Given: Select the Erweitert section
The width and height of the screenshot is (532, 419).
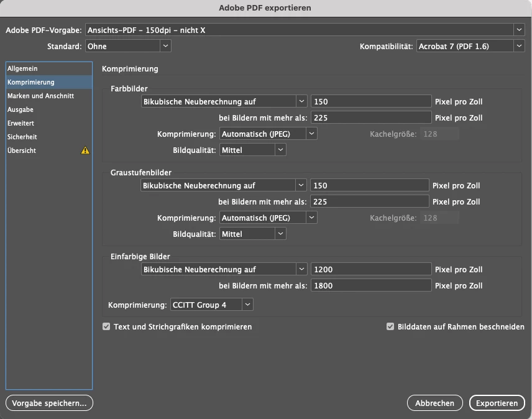Looking at the screenshot, I should pos(49,123).
